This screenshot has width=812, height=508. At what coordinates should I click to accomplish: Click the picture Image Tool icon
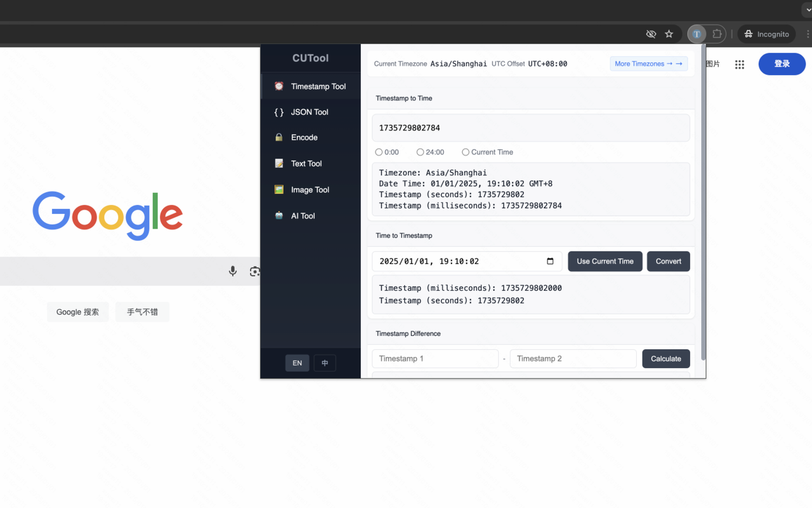click(x=279, y=190)
